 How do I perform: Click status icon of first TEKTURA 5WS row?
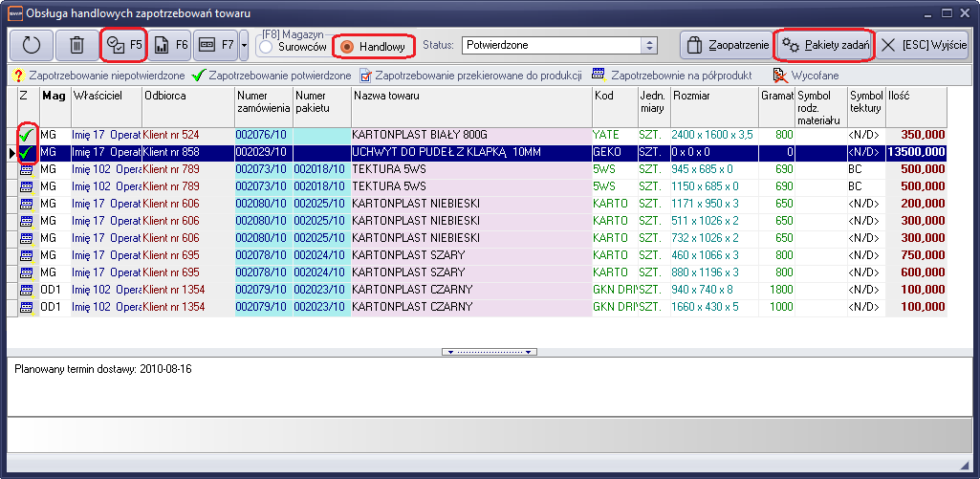click(26, 169)
